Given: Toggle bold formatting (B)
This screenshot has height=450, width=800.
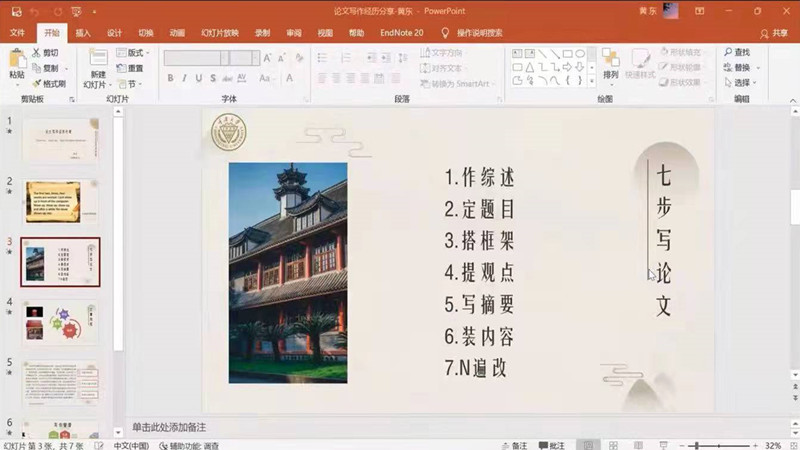Looking at the screenshot, I should [170, 78].
